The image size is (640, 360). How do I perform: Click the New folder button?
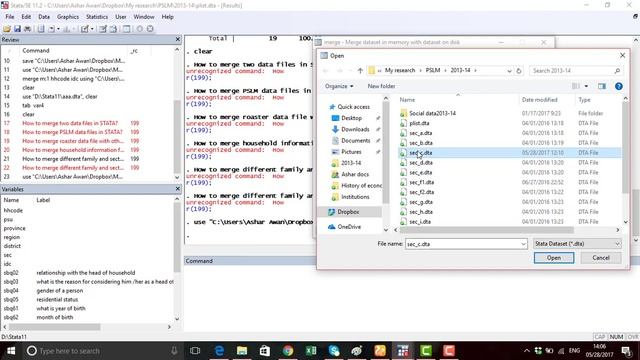coord(381,86)
